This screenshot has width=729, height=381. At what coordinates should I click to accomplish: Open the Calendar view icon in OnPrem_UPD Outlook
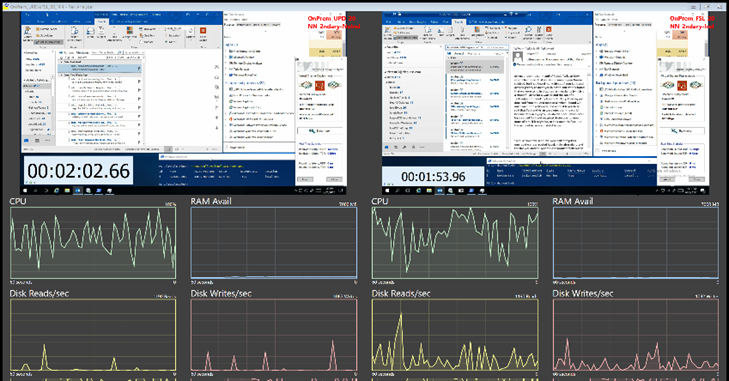coord(37,140)
